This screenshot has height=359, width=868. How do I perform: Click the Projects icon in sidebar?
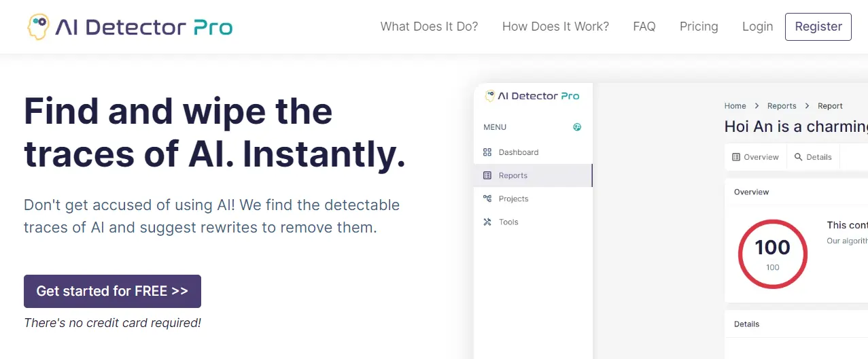(487, 199)
